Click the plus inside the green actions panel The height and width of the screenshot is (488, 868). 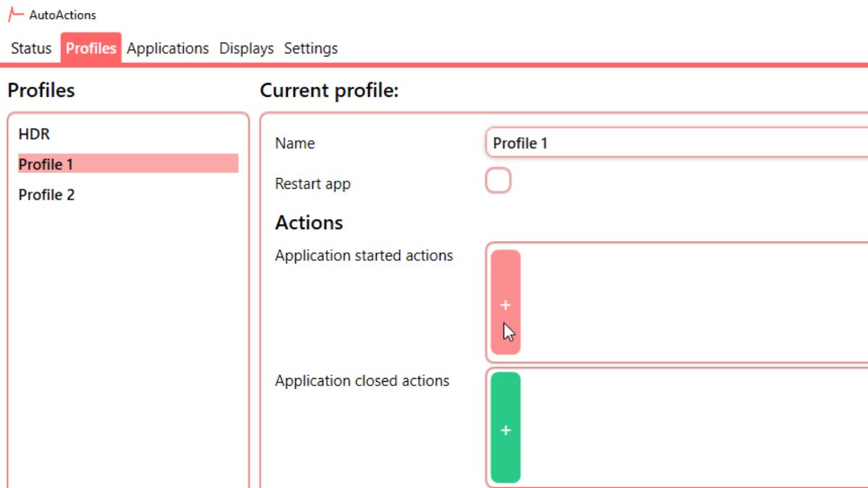[505, 429]
